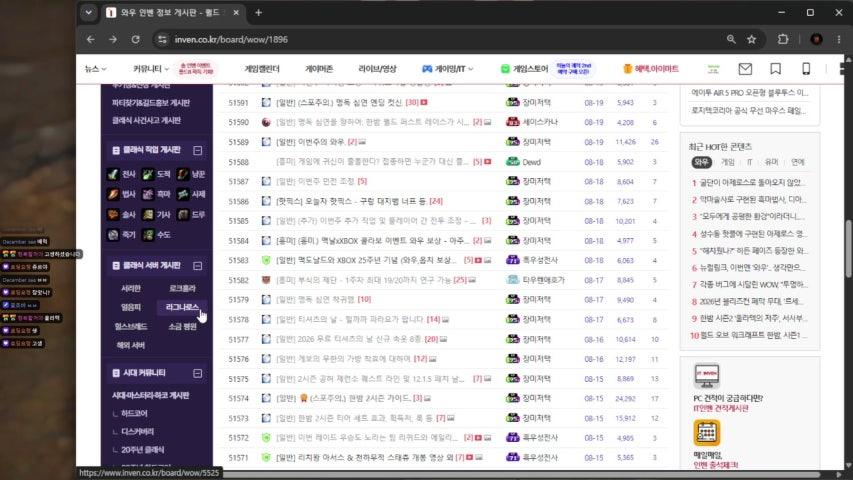853x480 pixels.
Task: Open the mobile phone icon in site header
Action: click(806, 69)
